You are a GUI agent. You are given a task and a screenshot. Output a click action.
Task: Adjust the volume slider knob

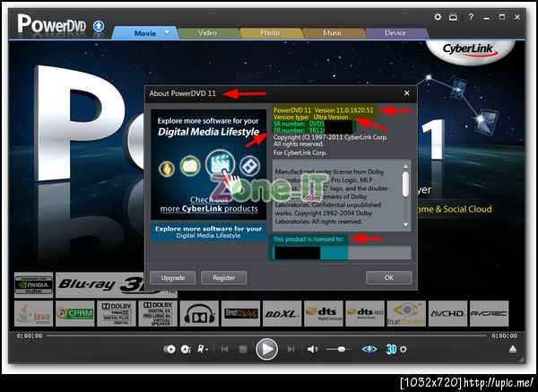coord(341,350)
